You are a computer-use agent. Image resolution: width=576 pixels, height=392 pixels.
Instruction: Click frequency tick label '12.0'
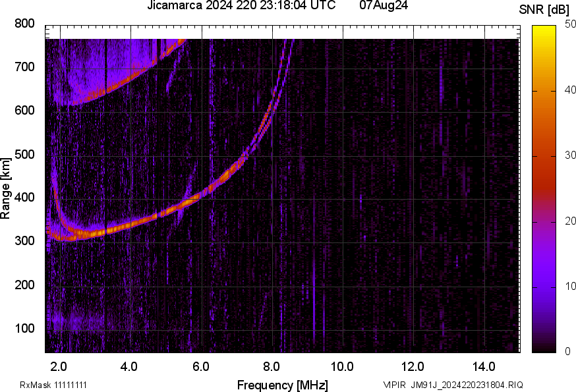click(x=413, y=367)
